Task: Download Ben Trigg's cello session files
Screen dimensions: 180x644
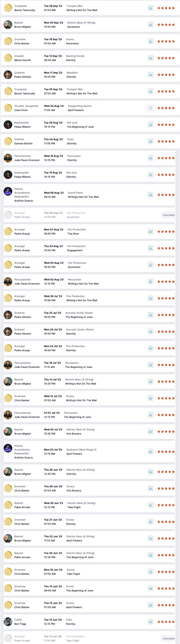Action: pos(150,621)
